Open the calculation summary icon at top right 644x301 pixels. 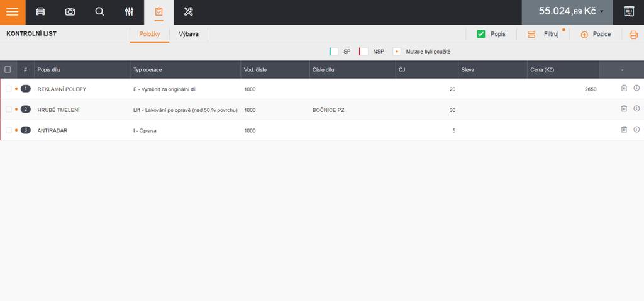pos(628,12)
